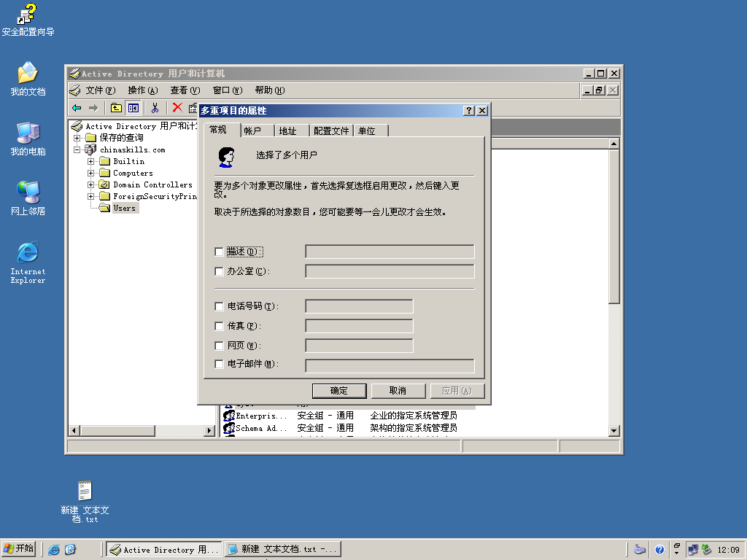Open 安全配置向导 desktop icon

28,20
